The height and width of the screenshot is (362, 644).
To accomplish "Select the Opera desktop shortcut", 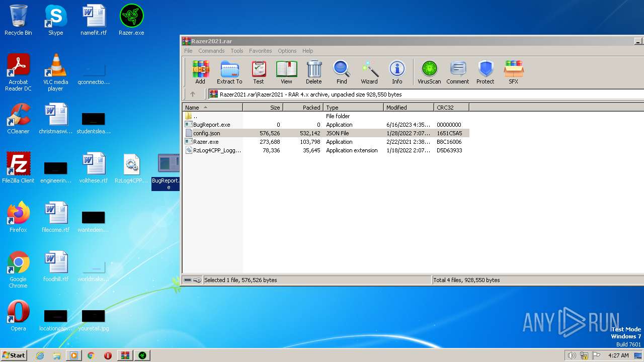I will coord(18,316).
